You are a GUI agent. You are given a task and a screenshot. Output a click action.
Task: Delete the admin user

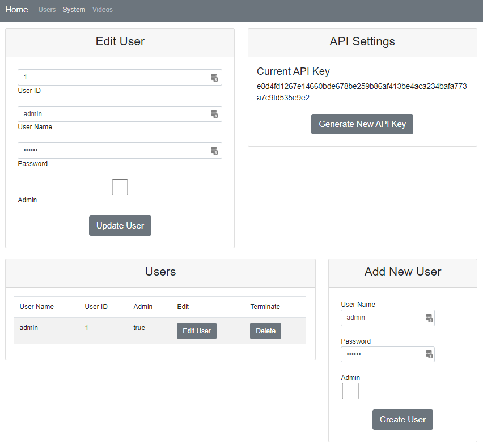pyautogui.click(x=265, y=331)
